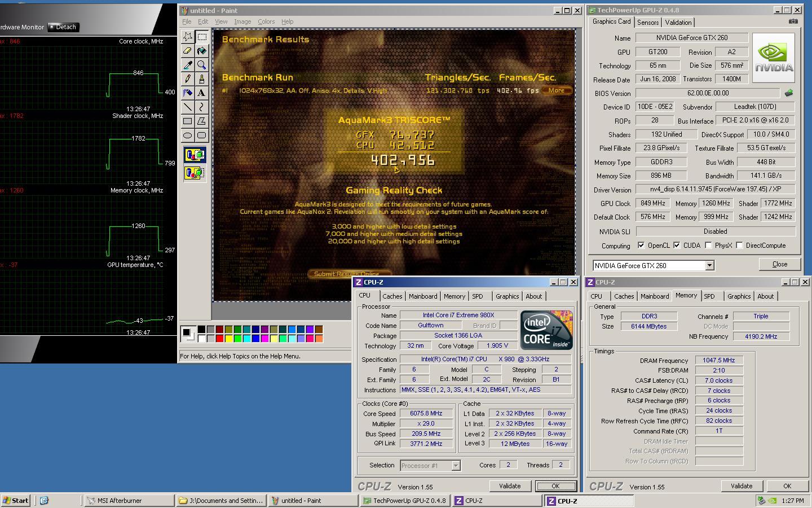Image resolution: width=812 pixels, height=508 pixels.
Task: Open the Documents and Settings folder taskbar button
Action: [221, 500]
